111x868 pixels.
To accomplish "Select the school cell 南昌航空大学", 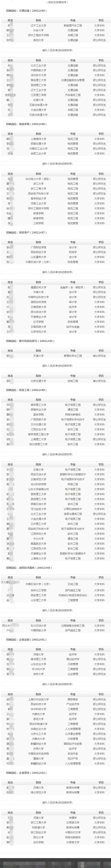I will coord(38,544).
